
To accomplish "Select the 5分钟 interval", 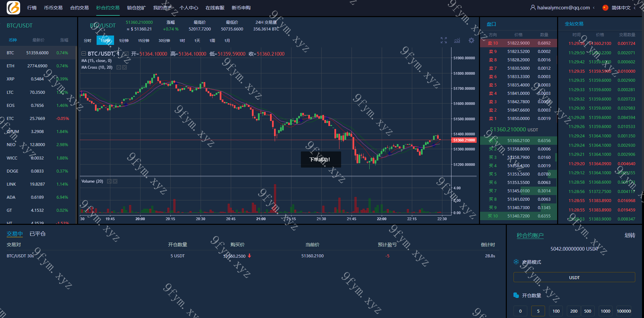I will 124,41.
